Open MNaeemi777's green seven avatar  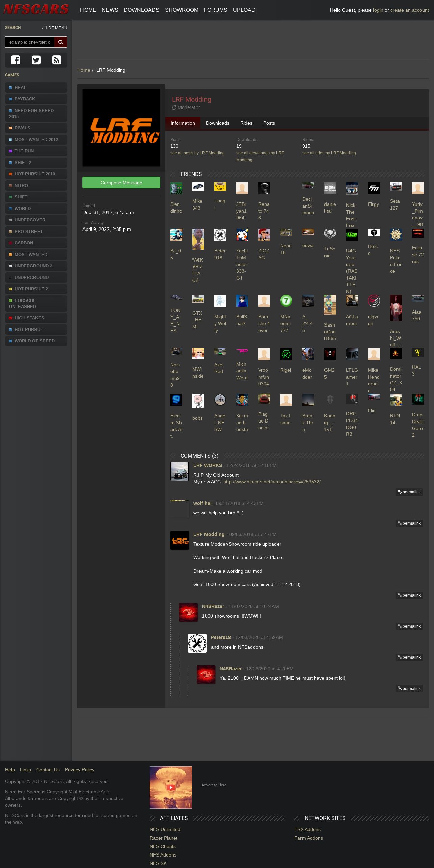pos(286,300)
